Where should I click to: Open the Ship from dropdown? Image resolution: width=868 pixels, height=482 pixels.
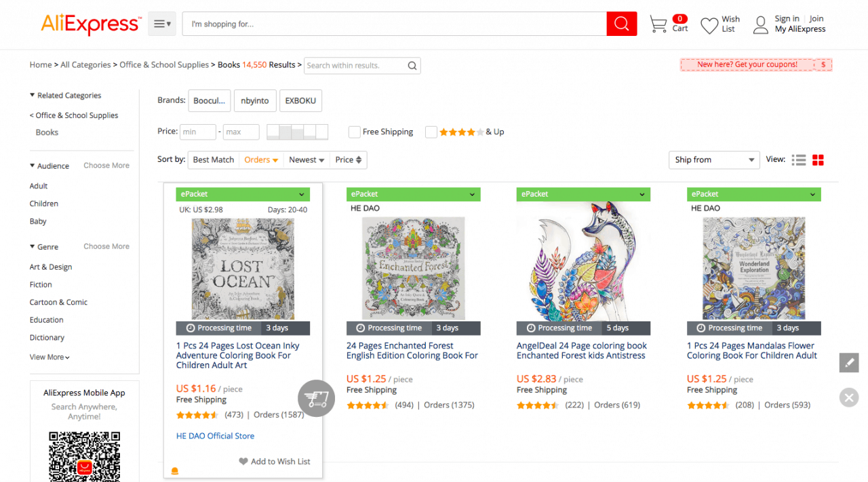tap(714, 160)
